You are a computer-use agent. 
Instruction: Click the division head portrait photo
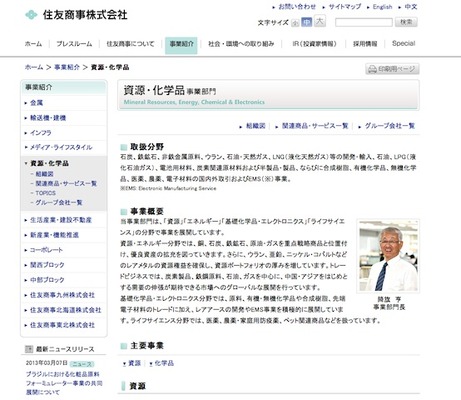point(388,256)
